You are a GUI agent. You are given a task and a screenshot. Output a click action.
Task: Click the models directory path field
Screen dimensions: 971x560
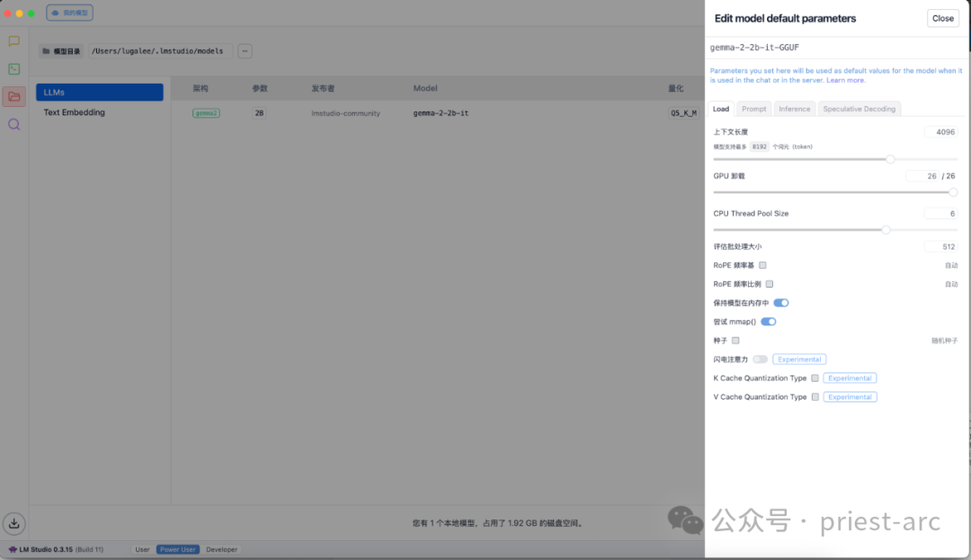(160, 51)
